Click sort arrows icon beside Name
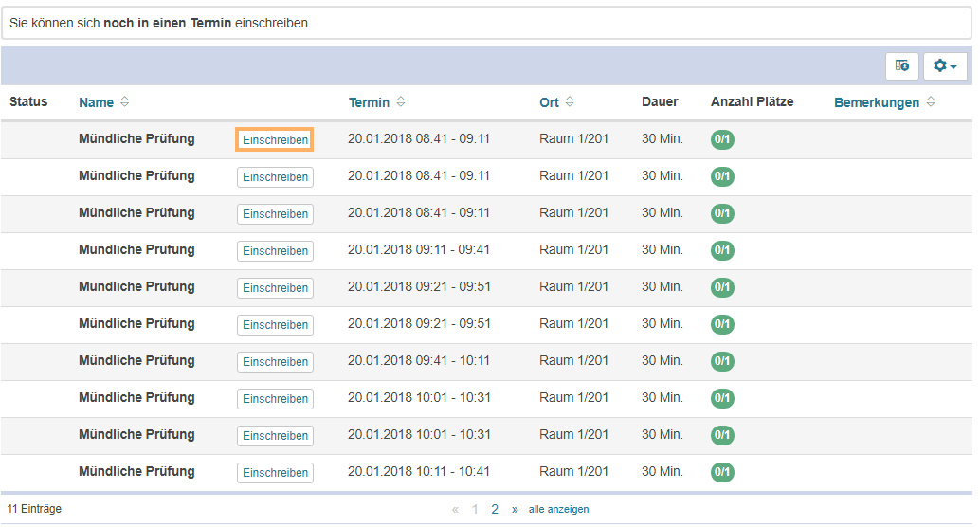Screen dimensions: 980x527 click(x=125, y=102)
